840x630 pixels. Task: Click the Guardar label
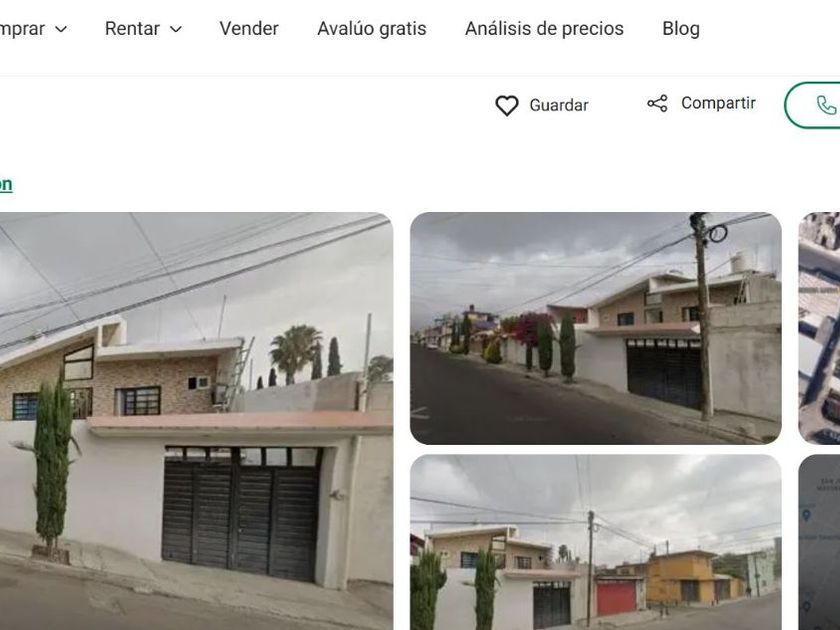click(559, 105)
